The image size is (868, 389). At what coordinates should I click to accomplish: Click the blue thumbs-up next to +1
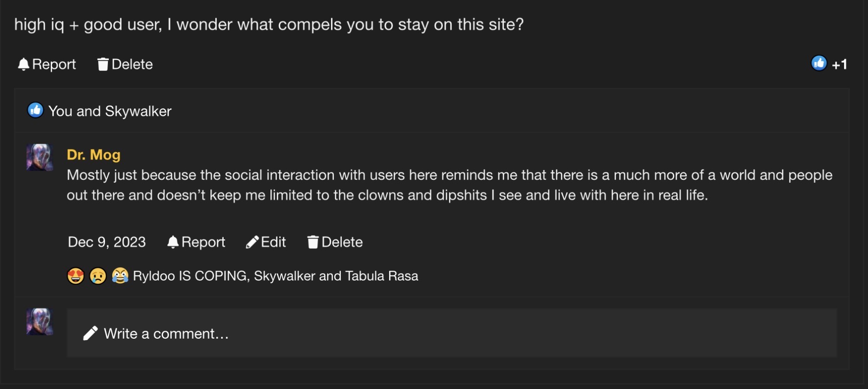click(x=819, y=63)
